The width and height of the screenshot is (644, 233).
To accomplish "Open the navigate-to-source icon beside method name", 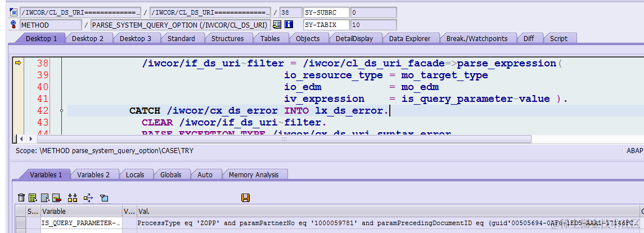I will click(x=277, y=25).
